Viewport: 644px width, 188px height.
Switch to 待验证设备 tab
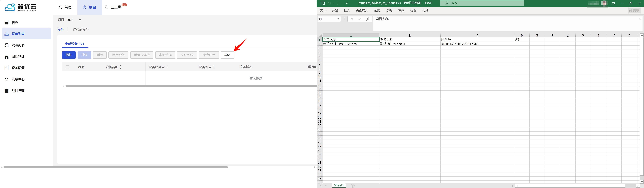pyautogui.click(x=80, y=30)
